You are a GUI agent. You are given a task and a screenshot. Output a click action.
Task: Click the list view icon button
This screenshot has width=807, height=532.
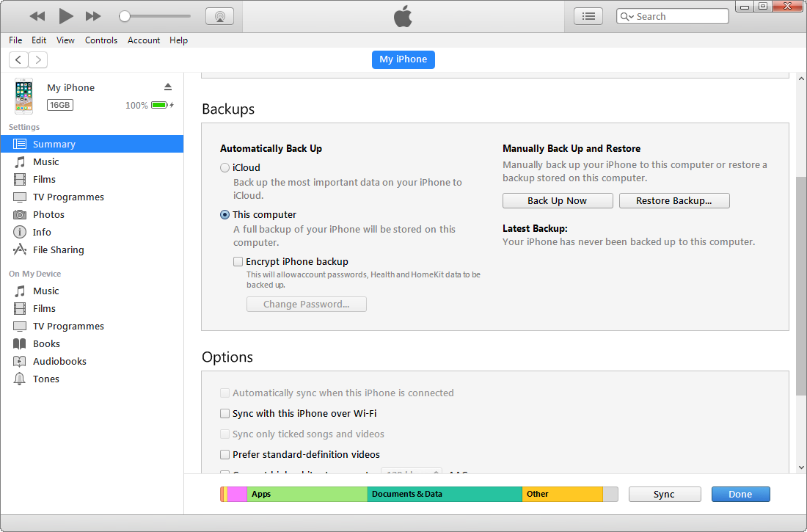click(x=588, y=16)
